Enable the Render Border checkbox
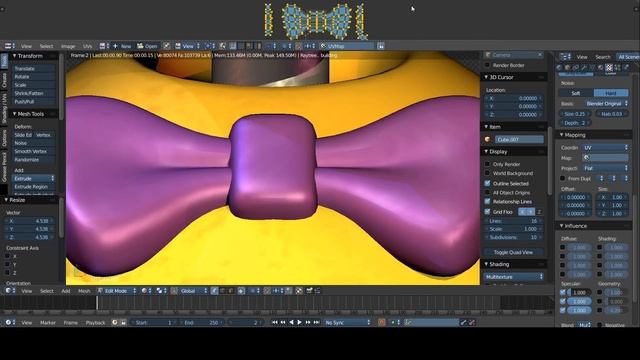 (x=487, y=65)
